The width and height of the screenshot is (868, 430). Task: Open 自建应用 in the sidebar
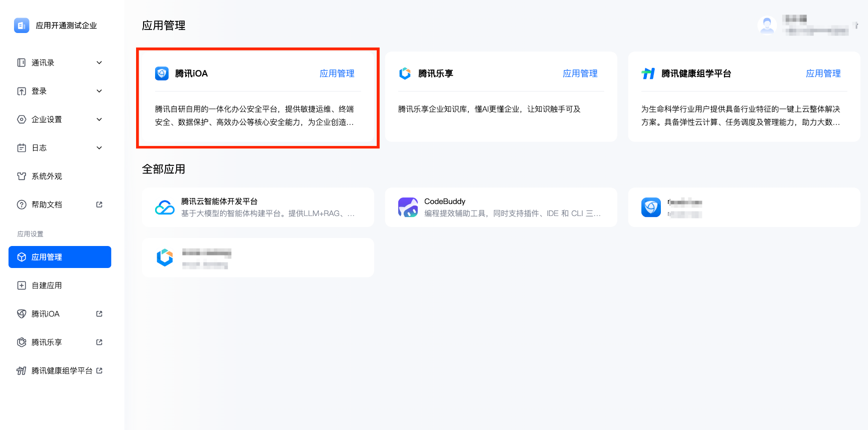pyautogui.click(x=60, y=285)
